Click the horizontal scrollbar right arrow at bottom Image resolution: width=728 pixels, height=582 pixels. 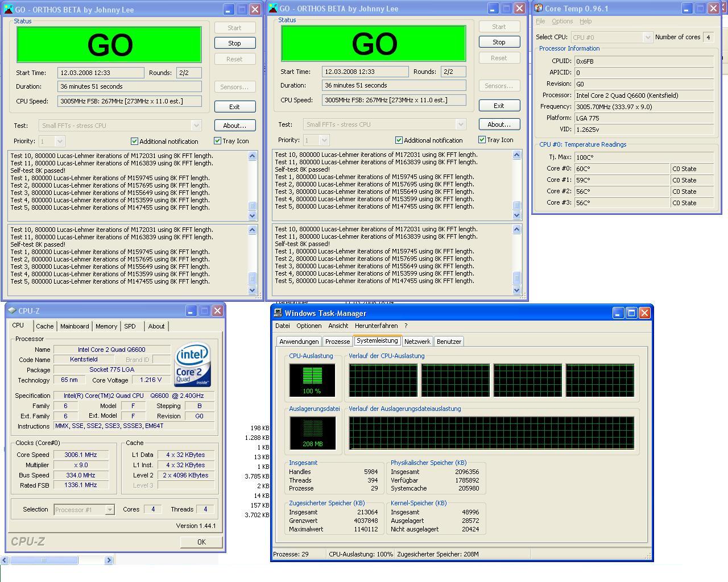tap(109, 560)
